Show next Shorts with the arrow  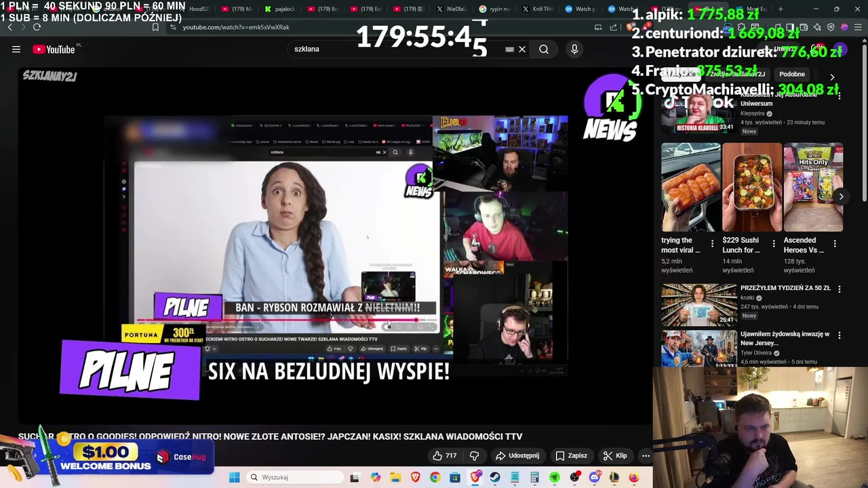841,197
